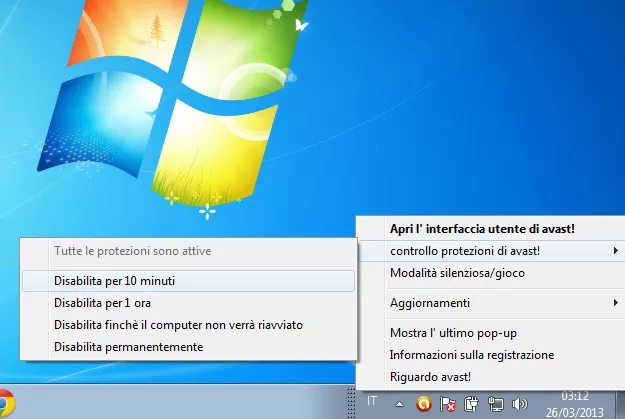Image resolution: width=625 pixels, height=419 pixels.
Task: Open Action Center flag tray icon
Action: [x=448, y=404]
